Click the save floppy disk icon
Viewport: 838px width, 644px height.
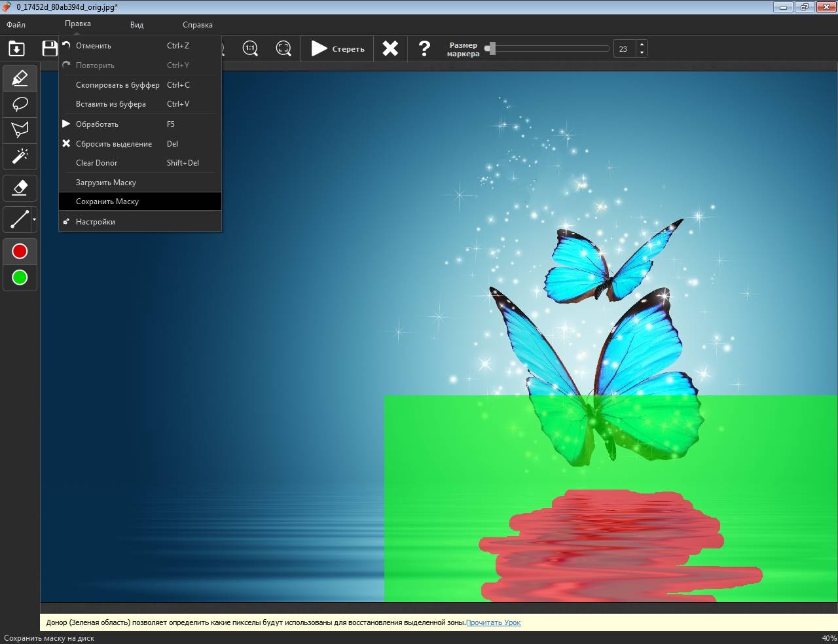click(x=50, y=48)
